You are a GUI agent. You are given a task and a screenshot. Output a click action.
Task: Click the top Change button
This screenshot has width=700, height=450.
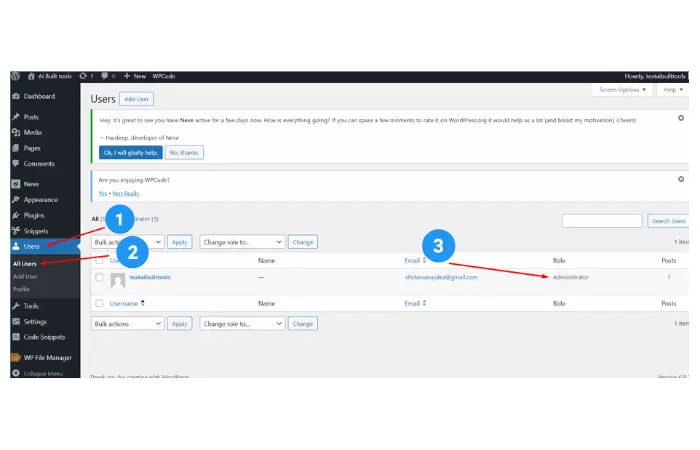(303, 242)
